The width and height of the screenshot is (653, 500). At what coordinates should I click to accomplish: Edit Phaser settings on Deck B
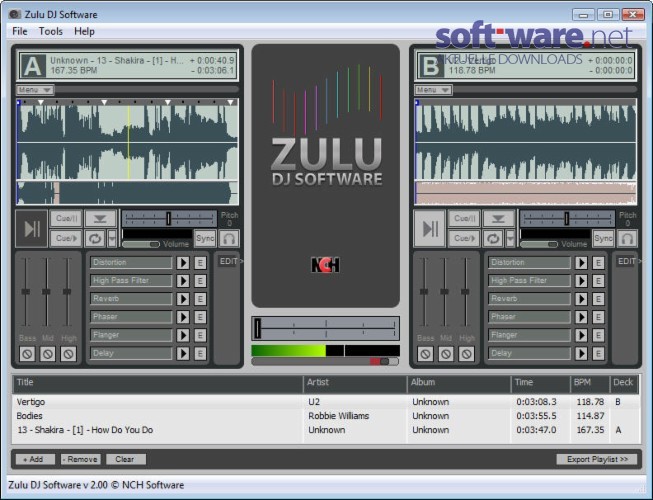point(598,317)
